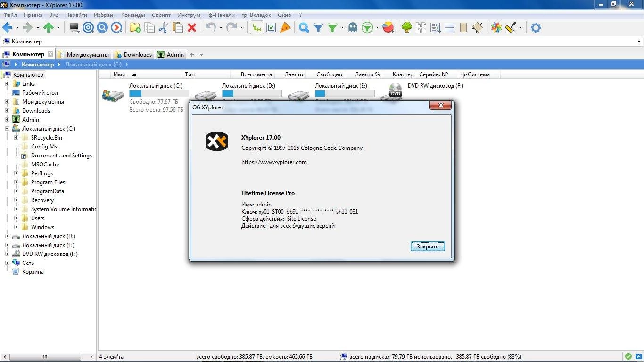Click the green checkmark status bar icon
The height and width of the screenshot is (362, 644).
(628, 357)
